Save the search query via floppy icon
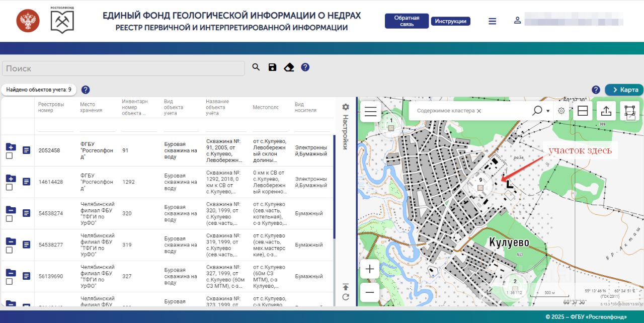This screenshot has height=323, width=644. (x=272, y=67)
